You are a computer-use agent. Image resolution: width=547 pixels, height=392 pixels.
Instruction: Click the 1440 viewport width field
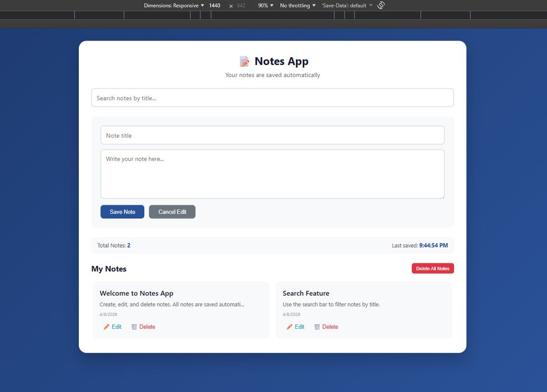click(215, 5)
